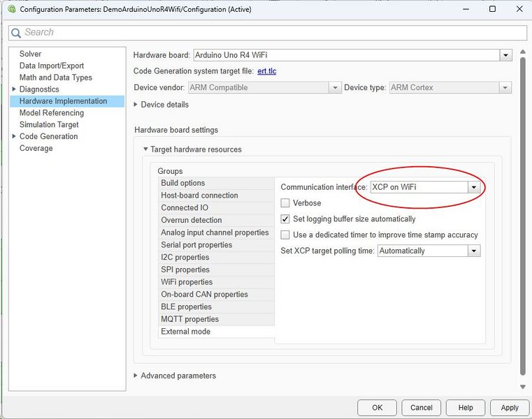Expand the Diagnostics tree node

coord(14,89)
